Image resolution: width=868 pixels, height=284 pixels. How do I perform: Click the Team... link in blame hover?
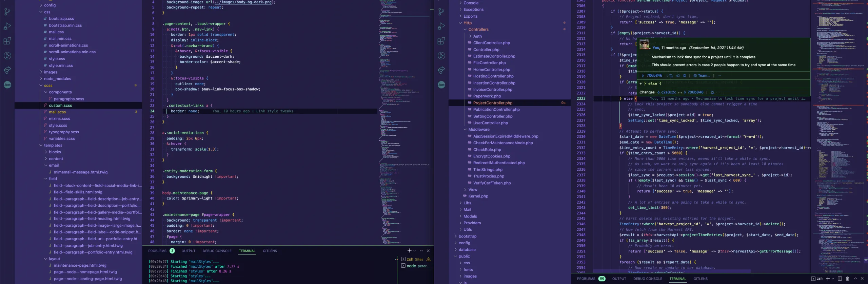click(702, 76)
